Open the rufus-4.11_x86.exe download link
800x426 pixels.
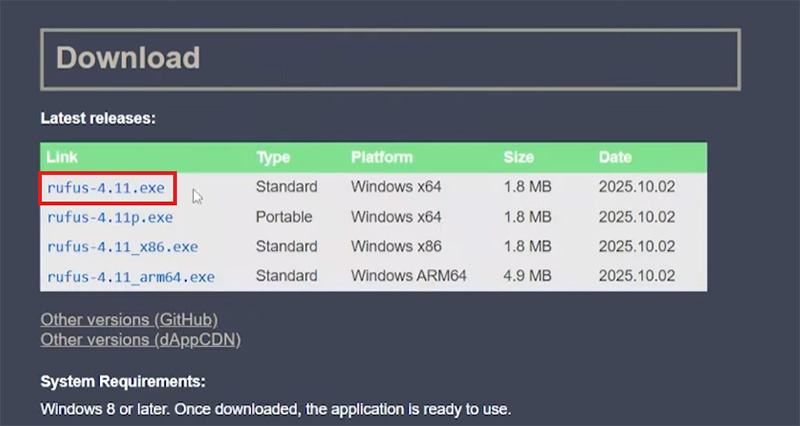coord(122,247)
